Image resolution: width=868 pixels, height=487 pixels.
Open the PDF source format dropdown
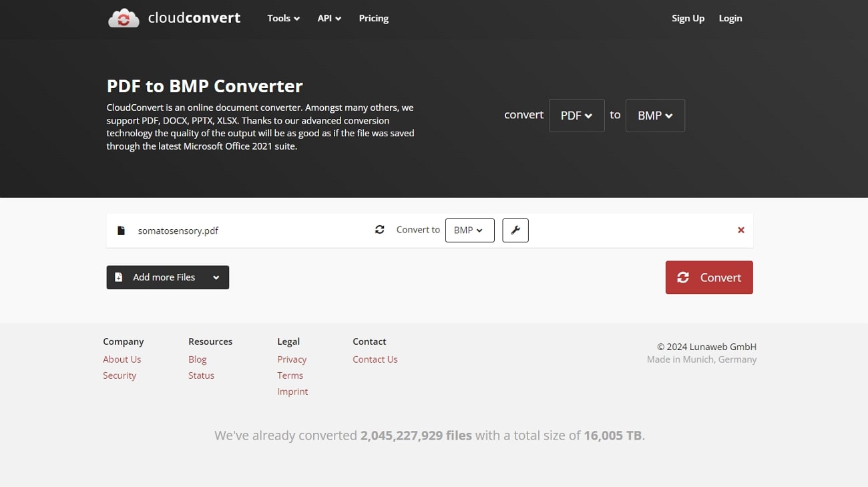coord(577,116)
